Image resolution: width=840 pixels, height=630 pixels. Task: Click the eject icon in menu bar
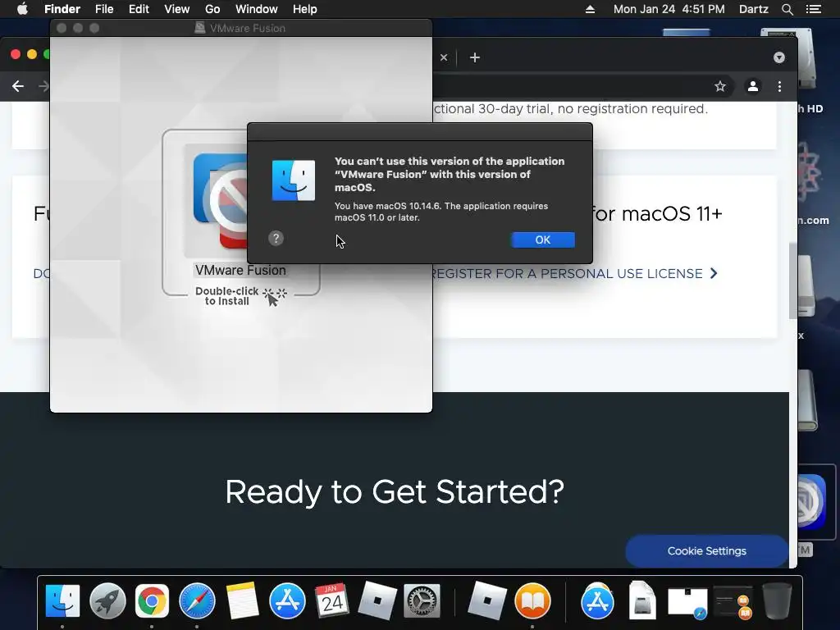tap(590, 9)
